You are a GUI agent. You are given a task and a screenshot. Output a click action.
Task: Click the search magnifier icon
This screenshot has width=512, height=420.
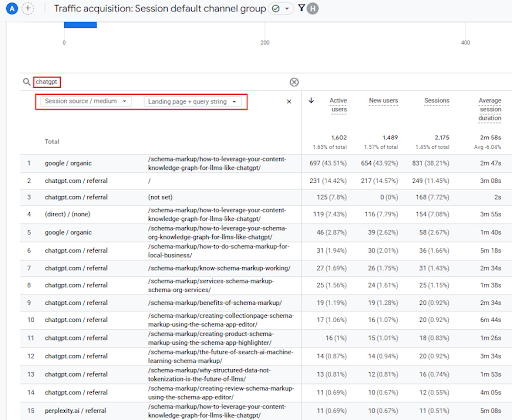point(27,82)
